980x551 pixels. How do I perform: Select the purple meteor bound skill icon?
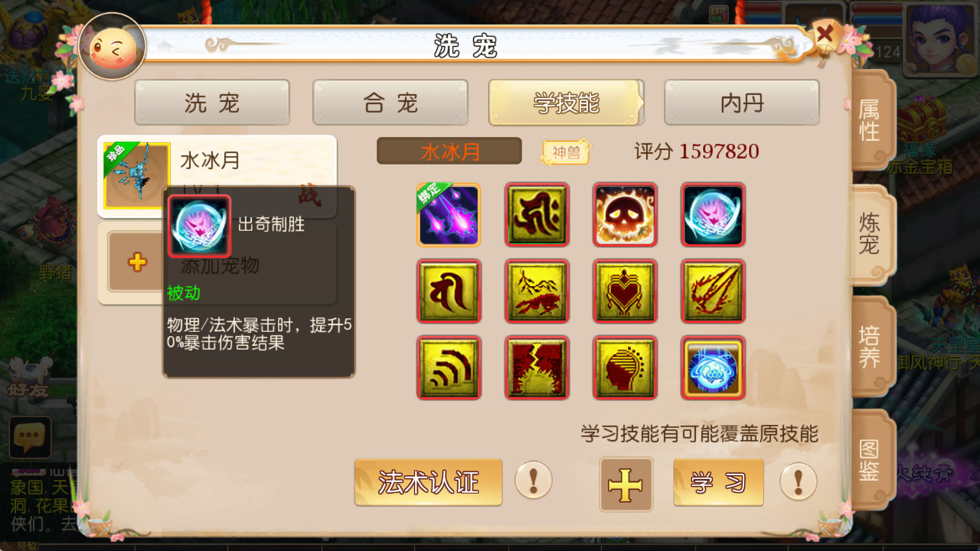coord(449,215)
